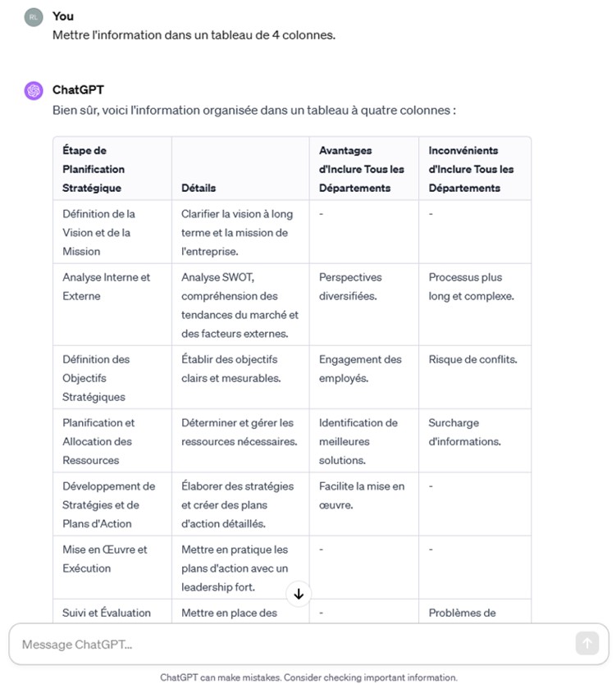Click the user prompt about 4 colonnes
Viewport: 616px width, 684px height.
click(x=194, y=35)
